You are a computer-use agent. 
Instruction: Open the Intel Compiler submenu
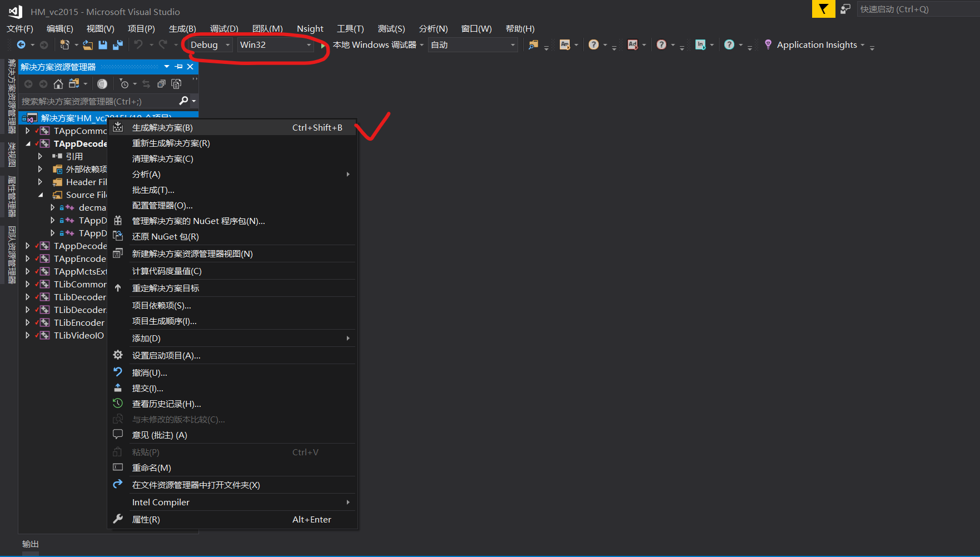pyautogui.click(x=232, y=503)
